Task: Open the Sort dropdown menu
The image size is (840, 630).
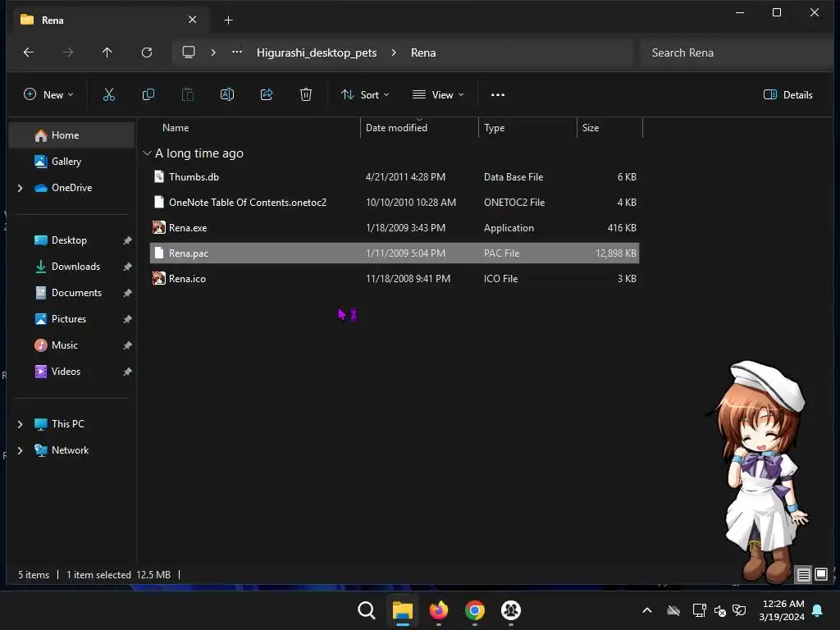Action: click(365, 95)
